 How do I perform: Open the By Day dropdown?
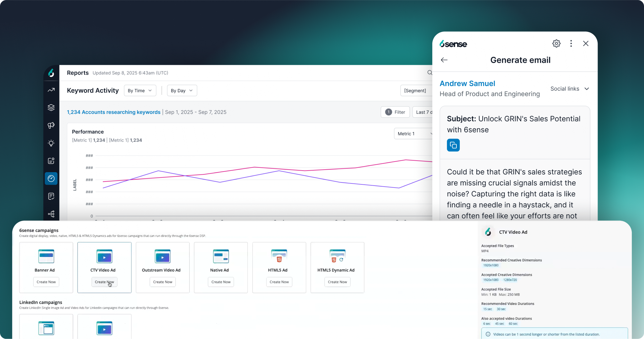(182, 90)
